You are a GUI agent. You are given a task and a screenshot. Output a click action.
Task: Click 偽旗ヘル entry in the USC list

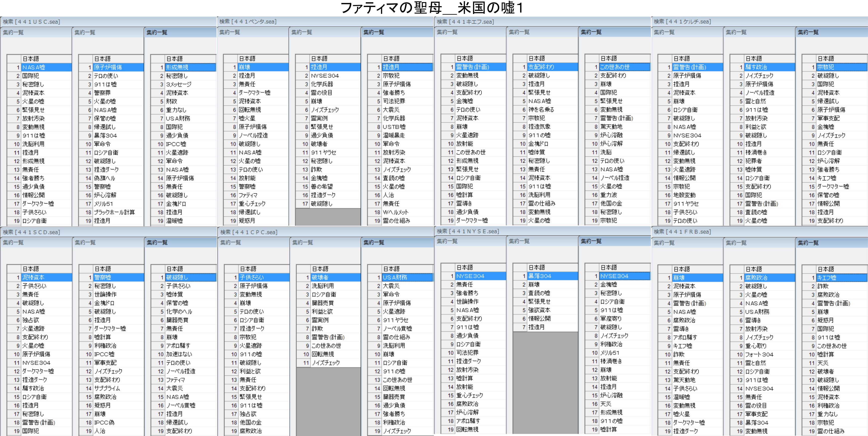[x=105, y=178]
